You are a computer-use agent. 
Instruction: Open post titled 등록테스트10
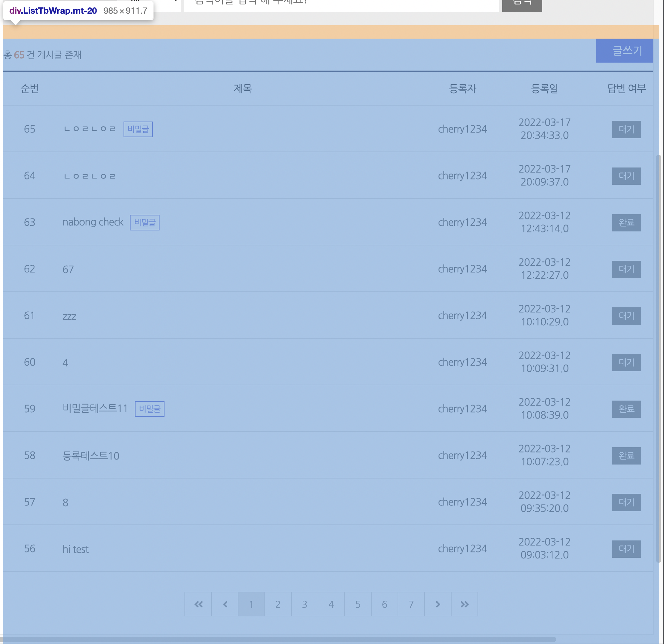coord(91,456)
